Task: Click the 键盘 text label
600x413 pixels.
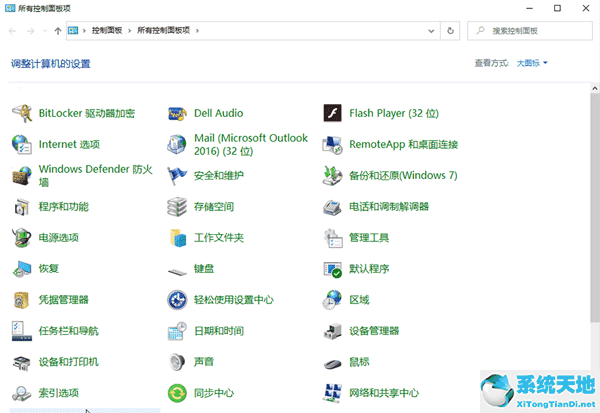Action: click(204, 269)
